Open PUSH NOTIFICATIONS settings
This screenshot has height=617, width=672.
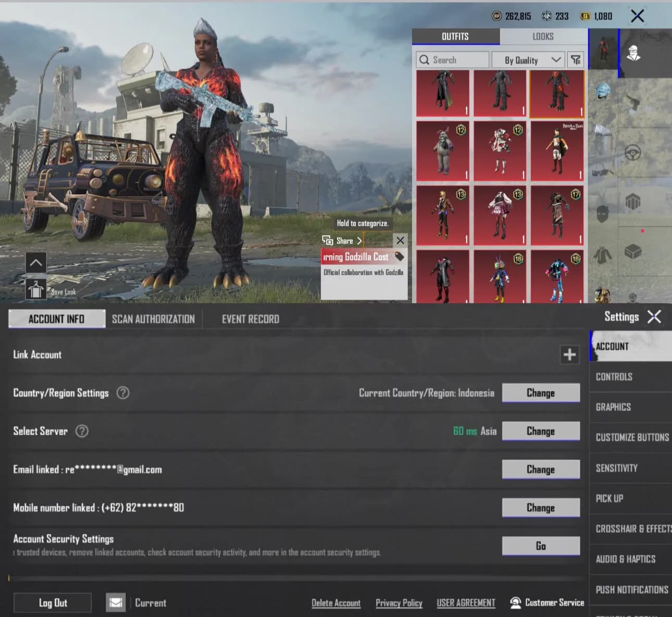[x=631, y=589]
